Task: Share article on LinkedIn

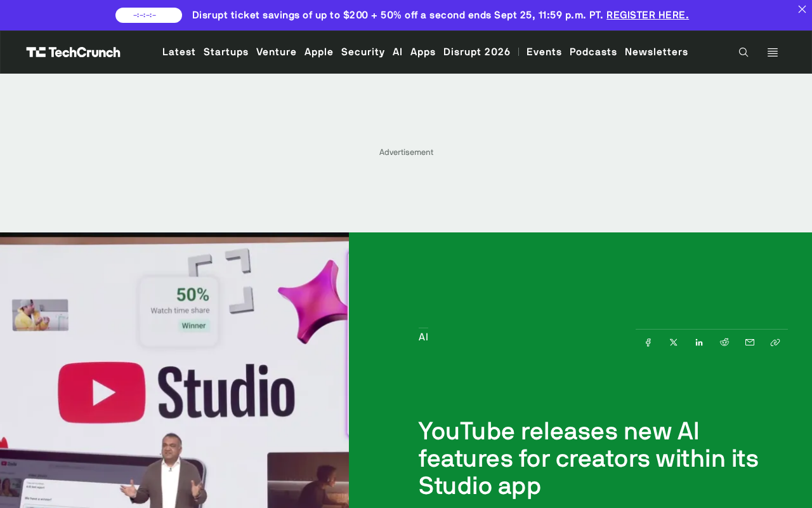Action: click(699, 342)
